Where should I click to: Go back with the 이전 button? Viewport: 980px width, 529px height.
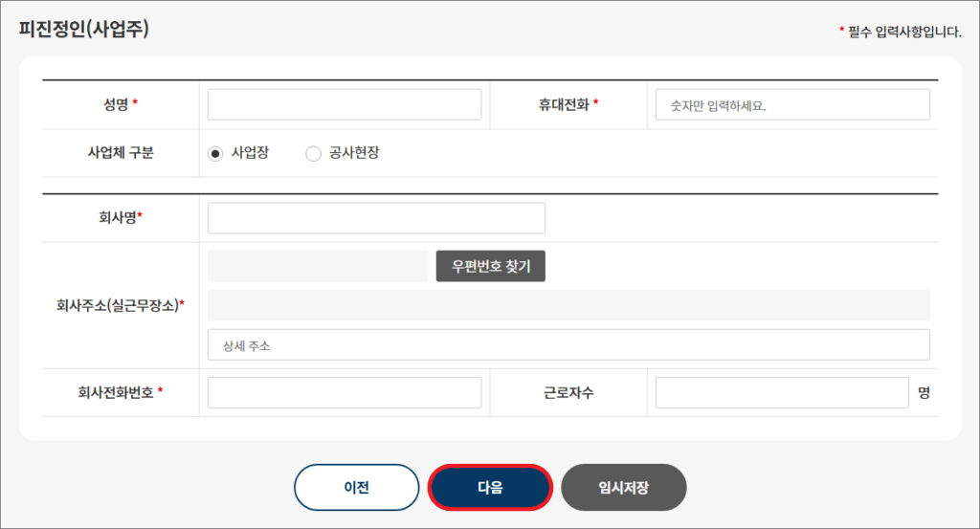click(356, 488)
